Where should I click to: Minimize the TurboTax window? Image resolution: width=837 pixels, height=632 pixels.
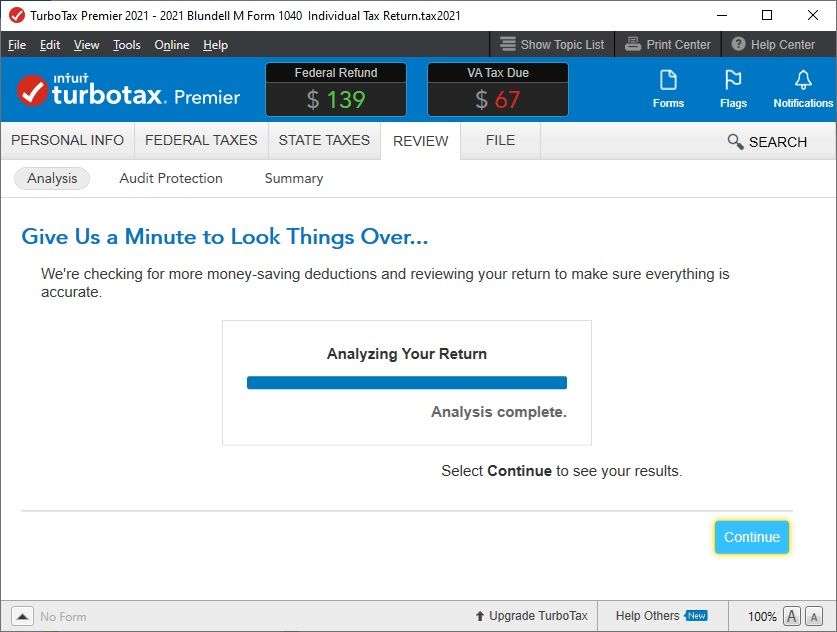[x=722, y=15]
